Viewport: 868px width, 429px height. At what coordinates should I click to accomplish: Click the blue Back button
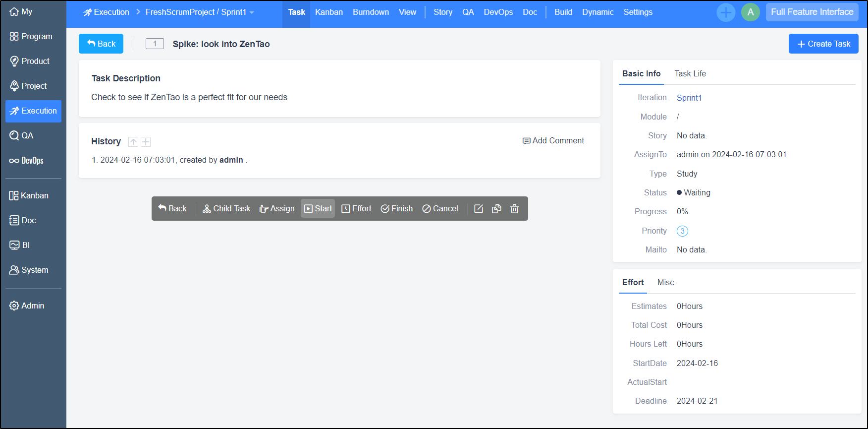coord(101,44)
